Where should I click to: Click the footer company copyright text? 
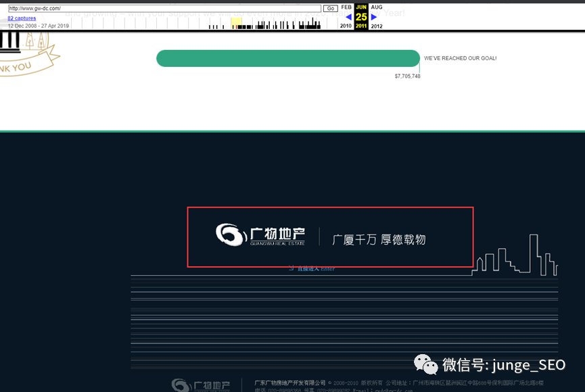(x=399, y=383)
